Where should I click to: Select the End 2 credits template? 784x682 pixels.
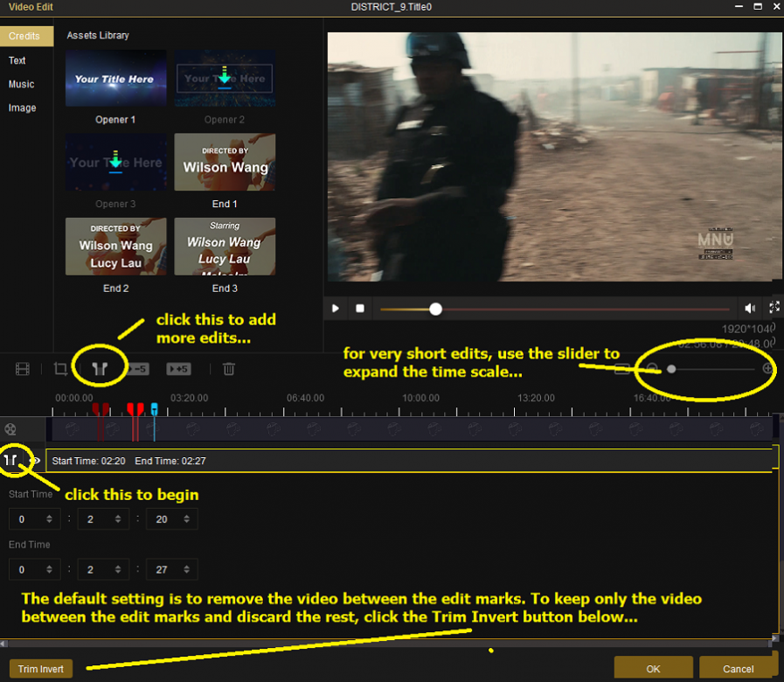(116, 247)
